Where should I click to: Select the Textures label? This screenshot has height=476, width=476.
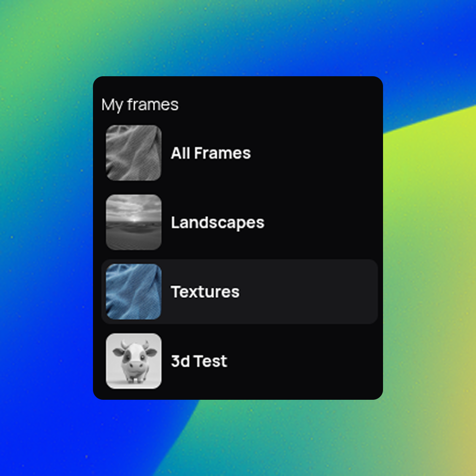pos(205,292)
